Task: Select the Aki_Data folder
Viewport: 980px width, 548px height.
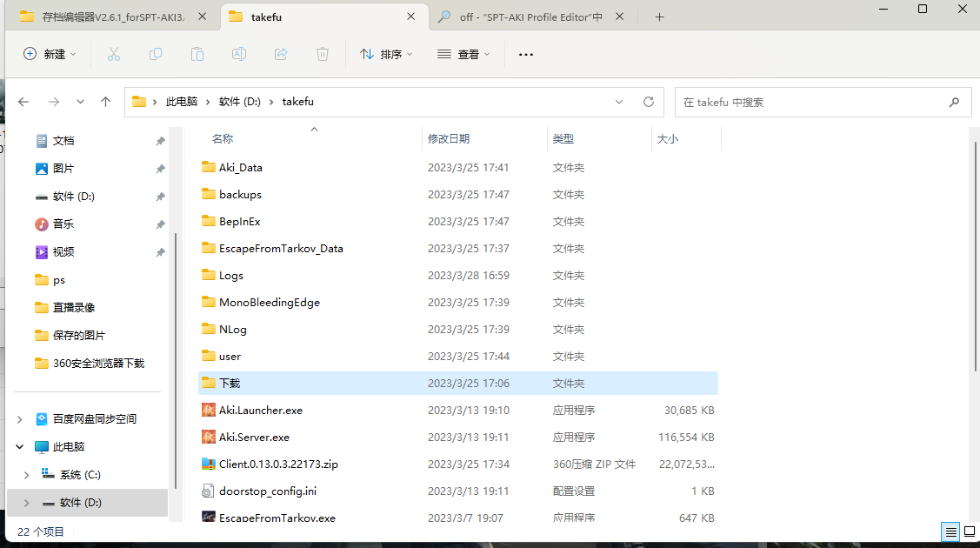Action: [x=458, y=168]
